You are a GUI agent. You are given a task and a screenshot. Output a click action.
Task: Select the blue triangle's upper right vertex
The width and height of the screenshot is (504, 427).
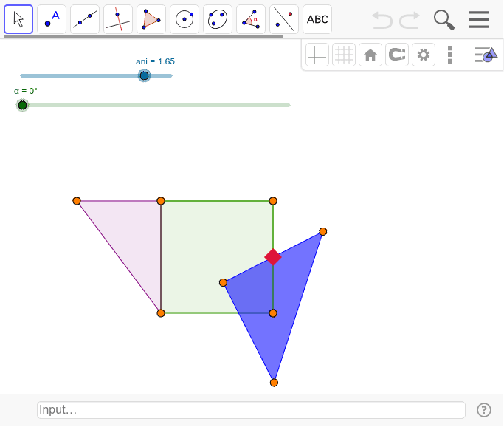[323, 232]
